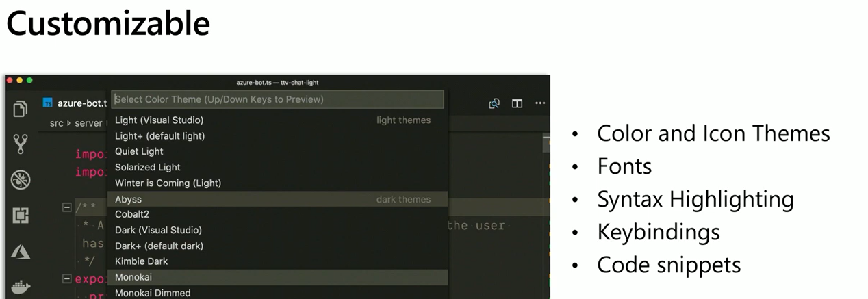Click the src breadcrumb segment
The height and width of the screenshot is (299, 868).
coord(56,123)
